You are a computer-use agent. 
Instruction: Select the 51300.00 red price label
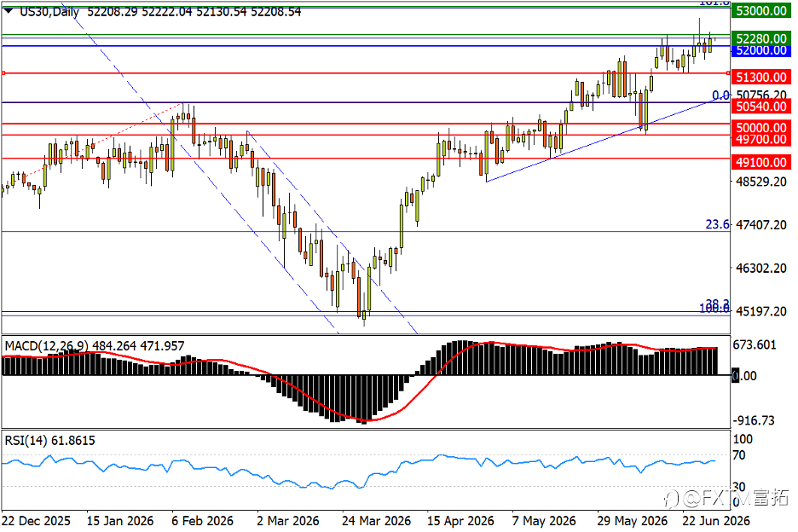pos(760,78)
